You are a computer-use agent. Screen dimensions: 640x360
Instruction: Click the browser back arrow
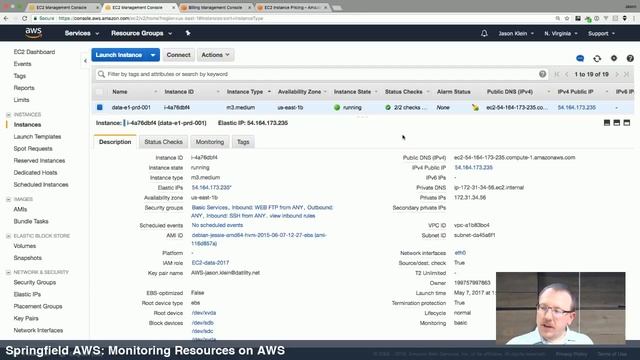6,18
